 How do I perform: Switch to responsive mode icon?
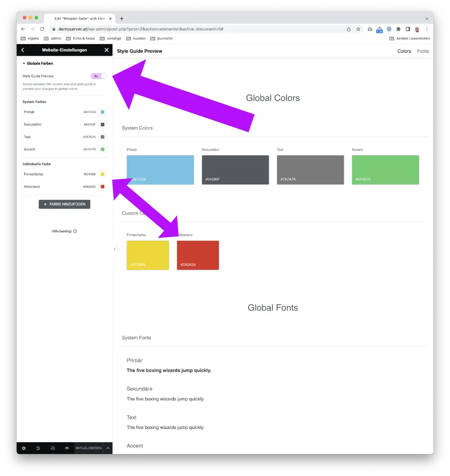coord(52,448)
